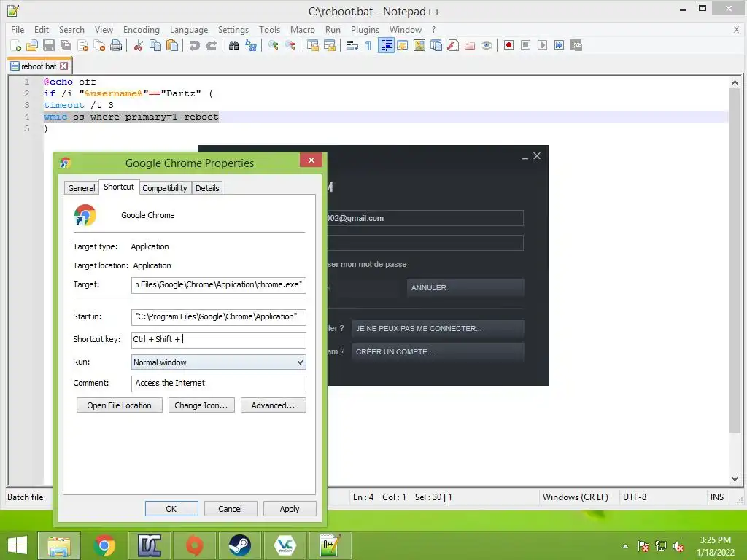This screenshot has height=560, width=747.
Task: Confirm properties with OK
Action: 171,508
